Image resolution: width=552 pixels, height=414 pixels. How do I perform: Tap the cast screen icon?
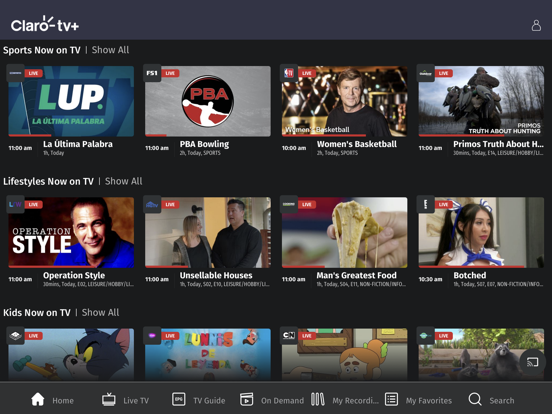(x=532, y=362)
